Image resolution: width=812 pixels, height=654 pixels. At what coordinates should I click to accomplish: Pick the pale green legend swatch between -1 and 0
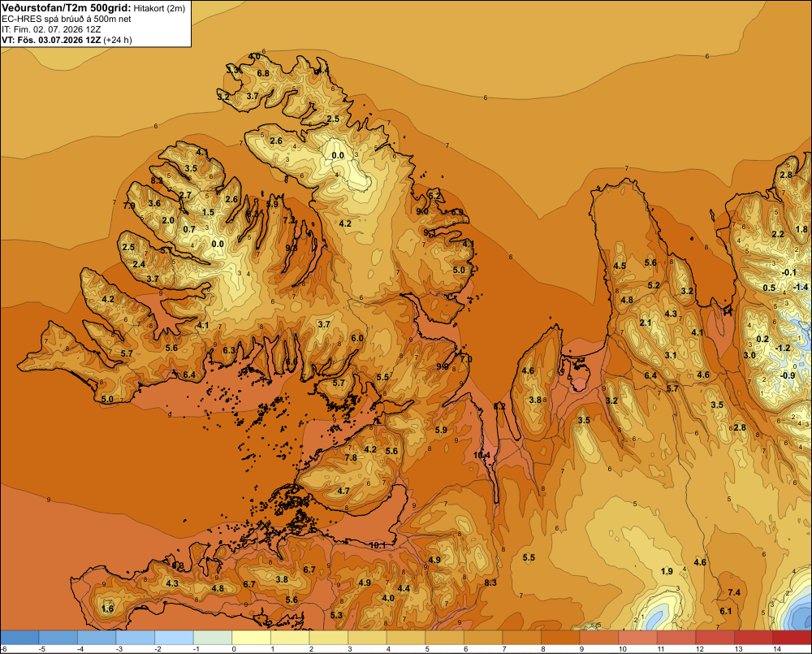coord(213,638)
